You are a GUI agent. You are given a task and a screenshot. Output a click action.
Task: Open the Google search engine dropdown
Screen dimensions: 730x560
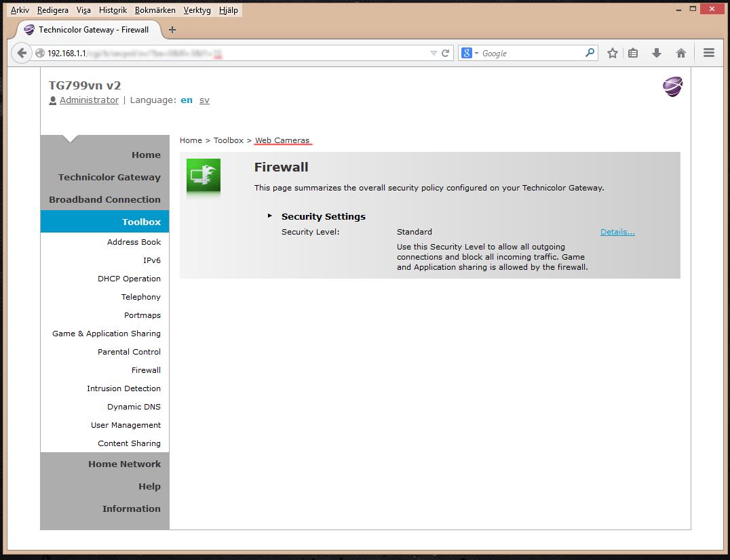[469, 53]
